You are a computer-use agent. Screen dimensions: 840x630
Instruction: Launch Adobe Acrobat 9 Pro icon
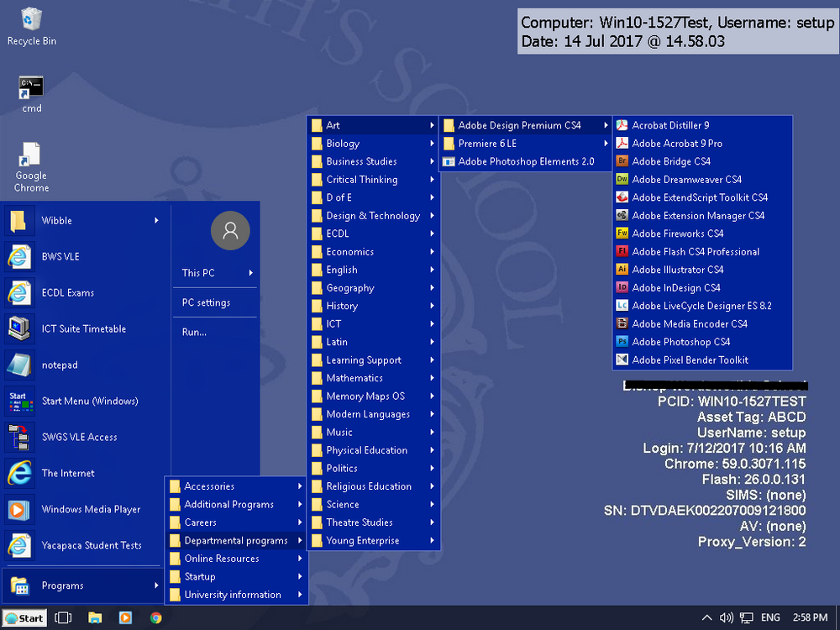pos(622,144)
